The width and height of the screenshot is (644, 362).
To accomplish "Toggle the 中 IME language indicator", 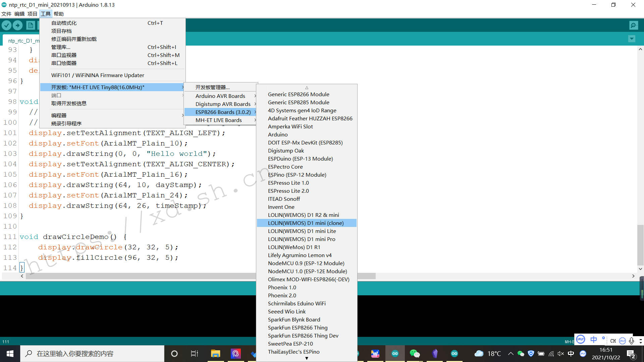I will point(571,354).
